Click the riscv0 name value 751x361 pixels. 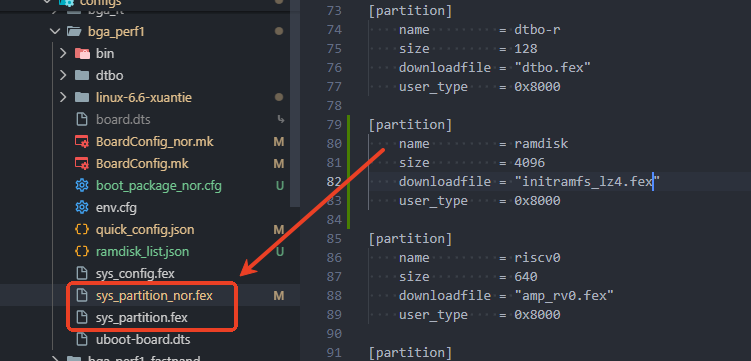pyautogui.click(x=537, y=258)
